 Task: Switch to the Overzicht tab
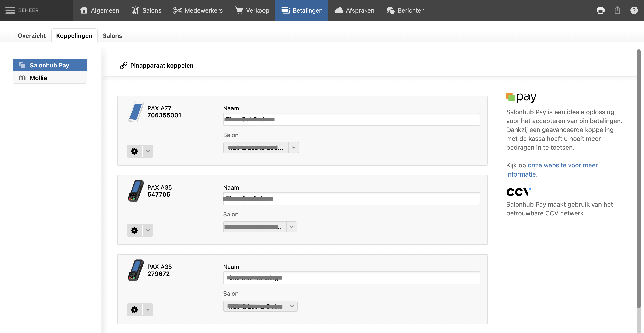click(32, 36)
